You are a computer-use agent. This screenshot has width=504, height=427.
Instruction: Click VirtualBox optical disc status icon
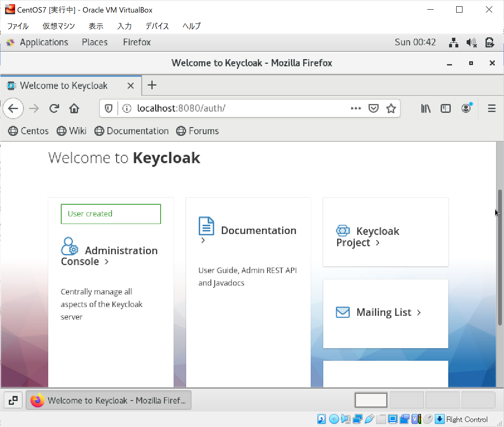coord(334,419)
